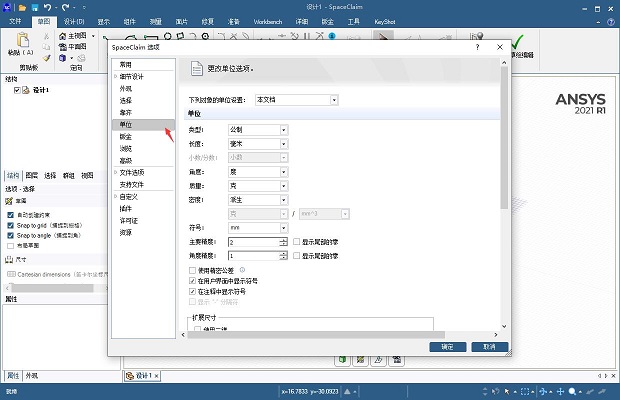The width and height of the screenshot is (620, 400).
Task: Select 常用 in the options list
Action: point(143,64)
